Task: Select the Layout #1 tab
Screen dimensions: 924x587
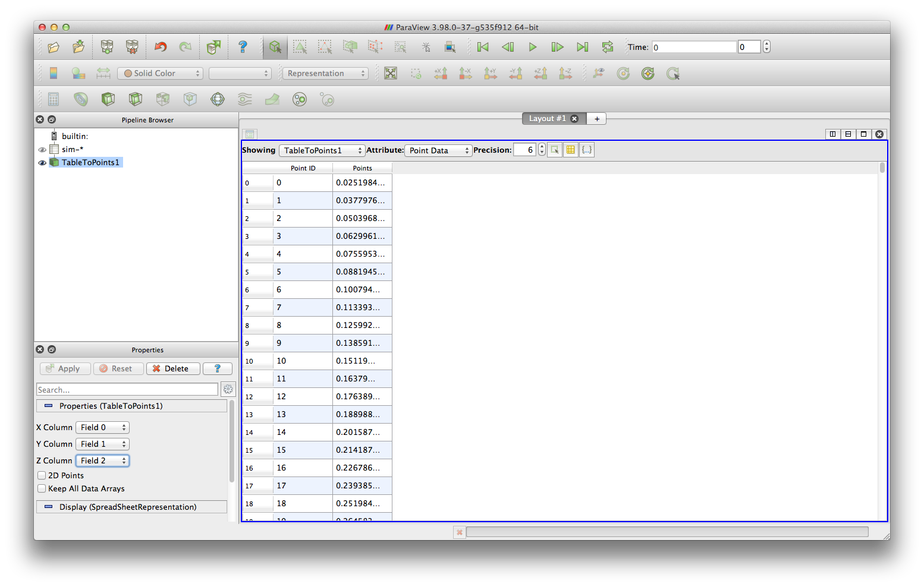Action: point(547,119)
